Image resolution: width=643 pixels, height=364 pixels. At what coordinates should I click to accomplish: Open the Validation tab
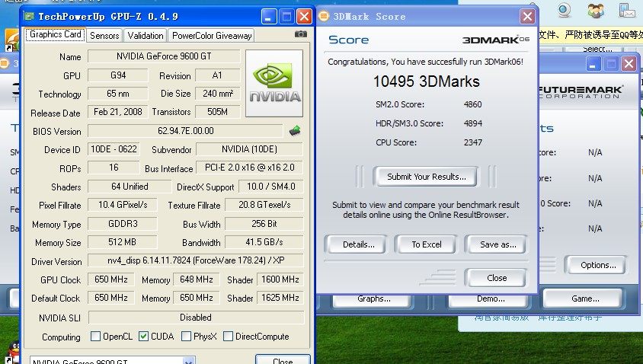point(146,35)
